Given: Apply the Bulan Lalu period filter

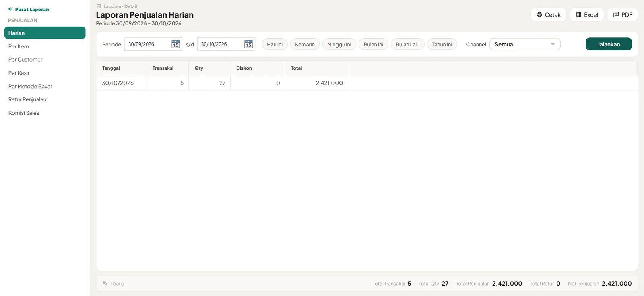Looking at the screenshot, I should coord(407,44).
